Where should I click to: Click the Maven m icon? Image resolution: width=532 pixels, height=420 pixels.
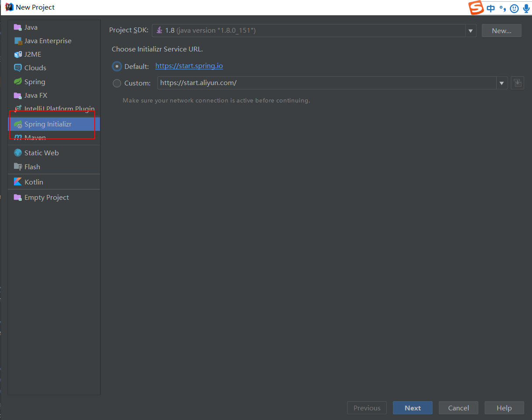pyautogui.click(x=17, y=137)
